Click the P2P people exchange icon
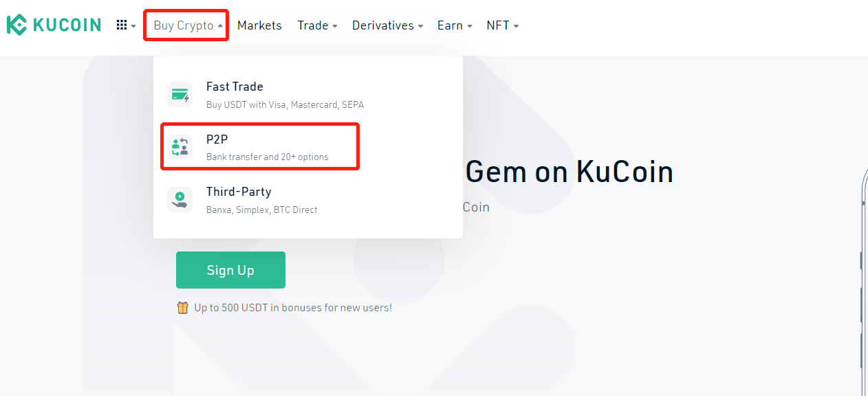 [x=180, y=147]
